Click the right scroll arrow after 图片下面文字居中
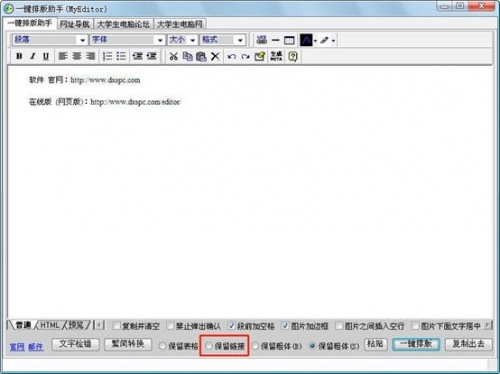The width and height of the screenshot is (500, 374). tap(488, 325)
